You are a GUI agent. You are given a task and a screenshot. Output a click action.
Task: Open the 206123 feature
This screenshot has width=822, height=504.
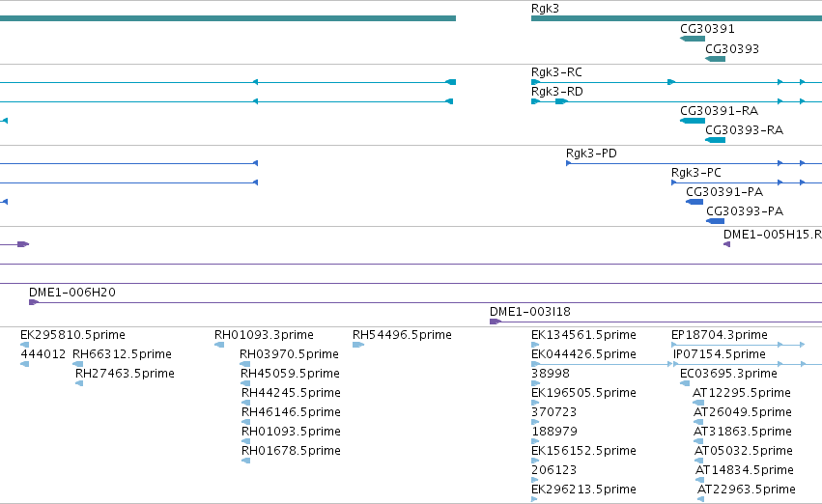point(535,480)
